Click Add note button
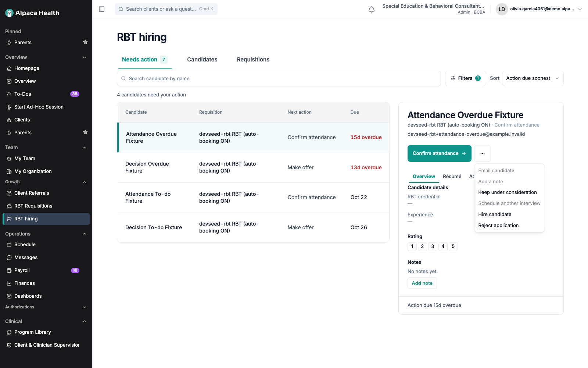The image size is (588, 368). (422, 283)
